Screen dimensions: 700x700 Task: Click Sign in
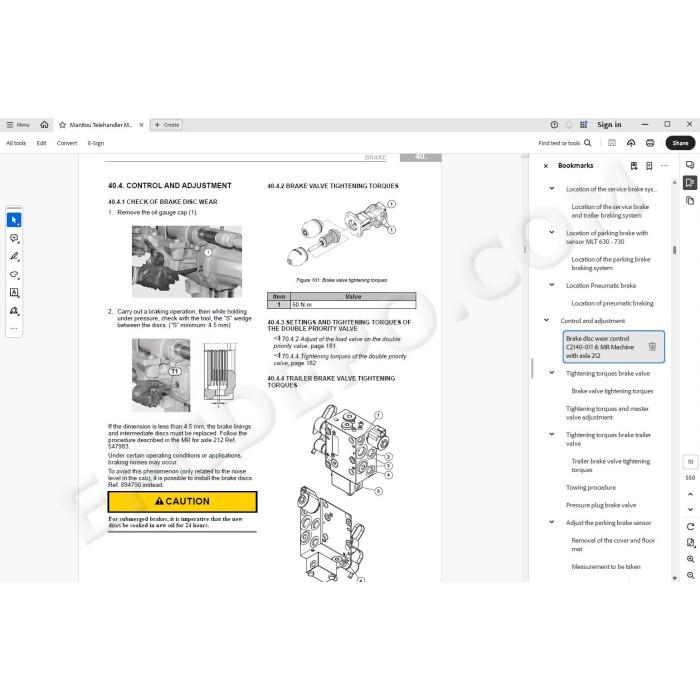coord(609,125)
